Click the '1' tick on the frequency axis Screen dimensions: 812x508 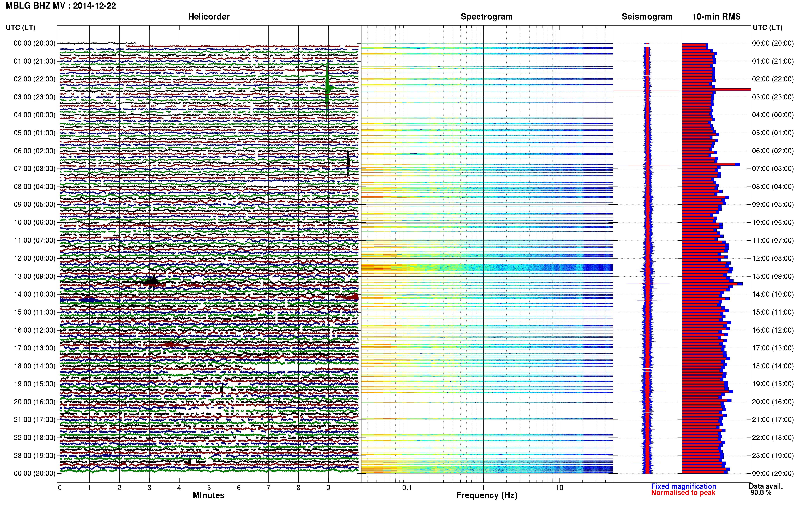coord(483,487)
